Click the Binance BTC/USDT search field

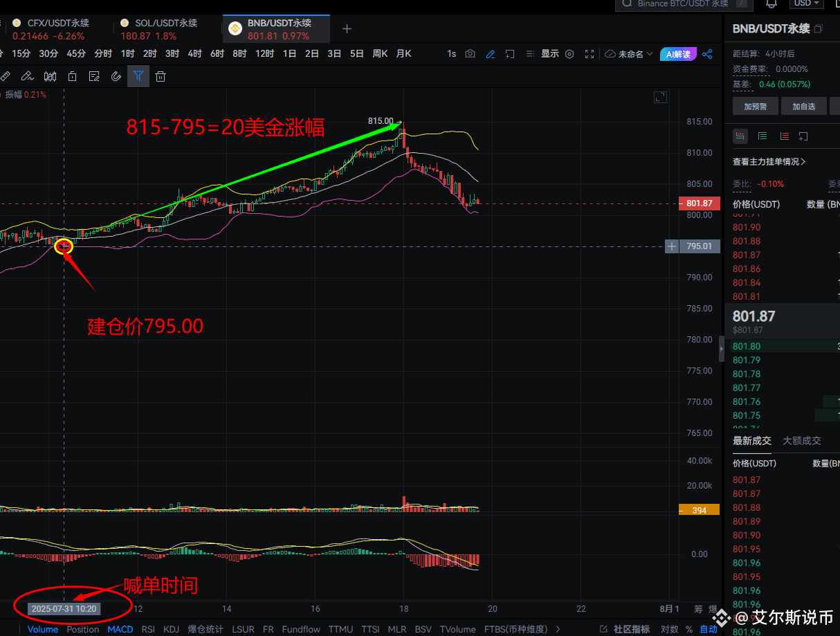click(x=684, y=3)
